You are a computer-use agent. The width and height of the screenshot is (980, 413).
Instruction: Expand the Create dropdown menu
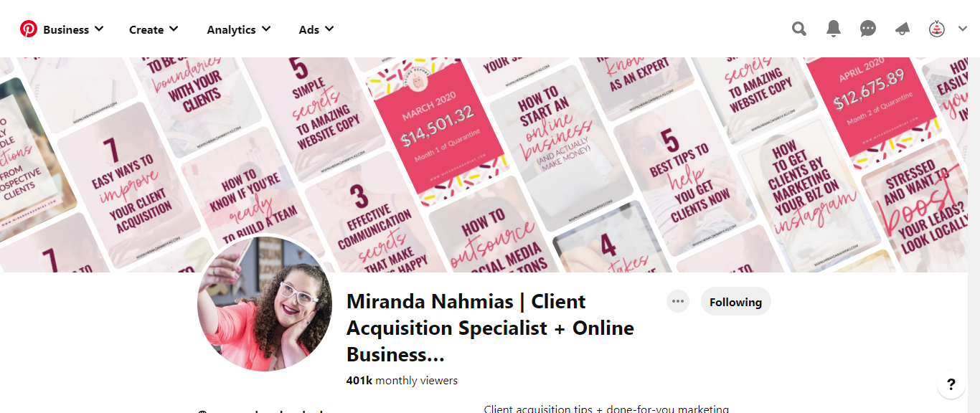[x=154, y=29]
